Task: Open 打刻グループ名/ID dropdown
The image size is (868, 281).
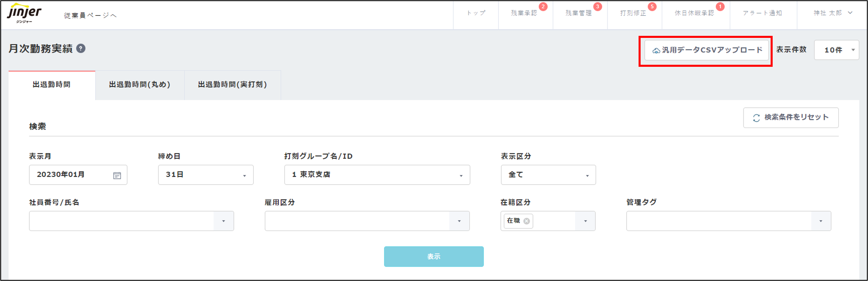Action: tap(377, 175)
